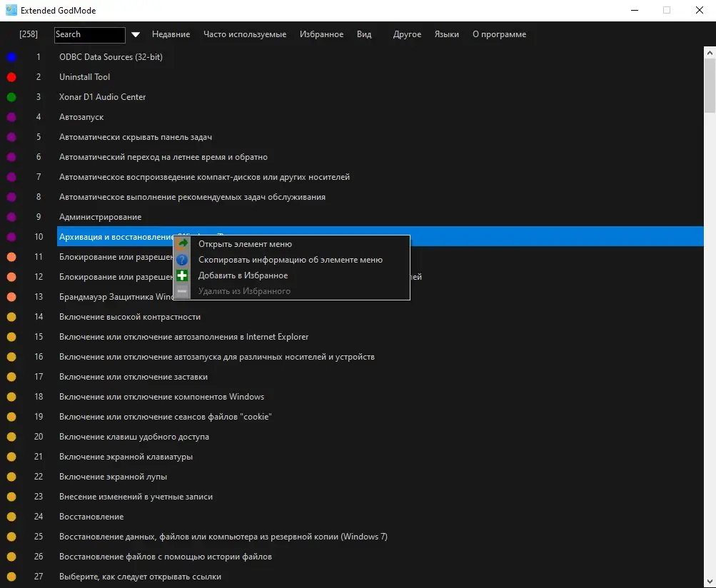Select Выберите, как следует открывать ссылки
This screenshot has height=588, width=716.
coord(140,577)
